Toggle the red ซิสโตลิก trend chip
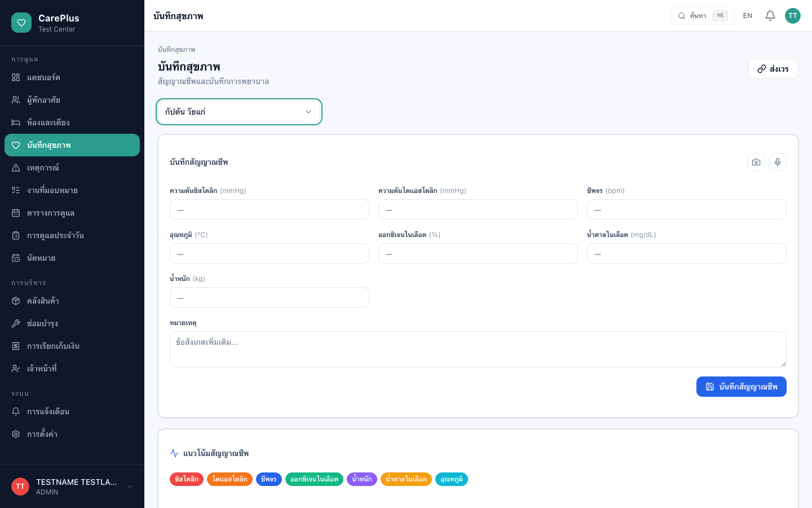 tap(187, 479)
